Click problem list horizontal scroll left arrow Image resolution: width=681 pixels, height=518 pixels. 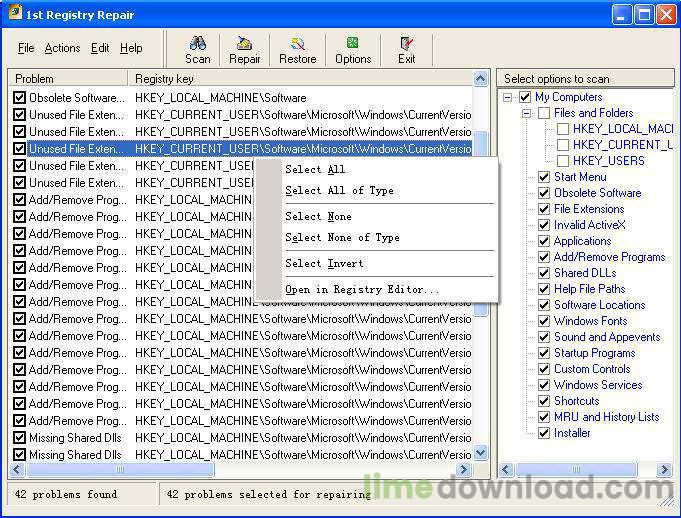(17, 469)
